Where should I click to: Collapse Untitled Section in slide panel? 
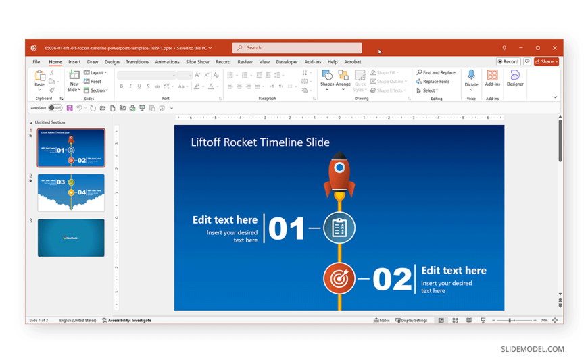31,123
